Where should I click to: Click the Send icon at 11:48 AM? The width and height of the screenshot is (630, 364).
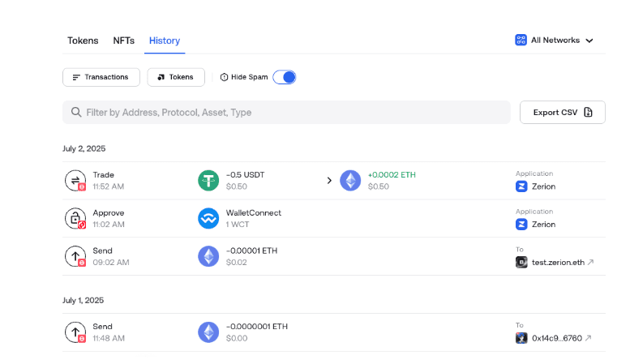coord(75,332)
